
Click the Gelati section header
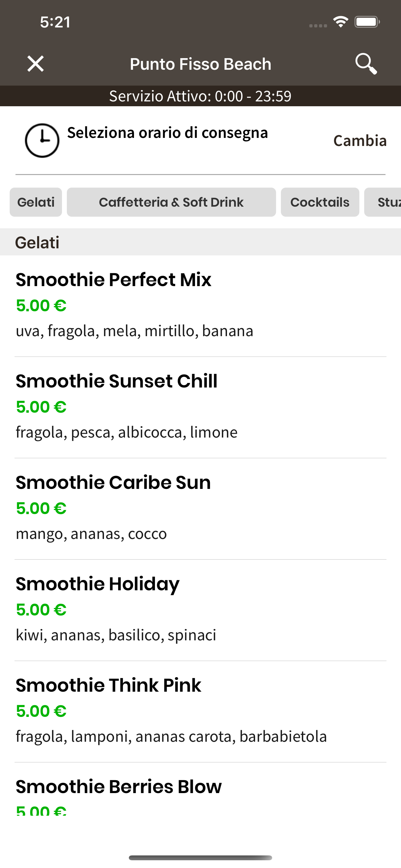pyautogui.click(x=200, y=242)
